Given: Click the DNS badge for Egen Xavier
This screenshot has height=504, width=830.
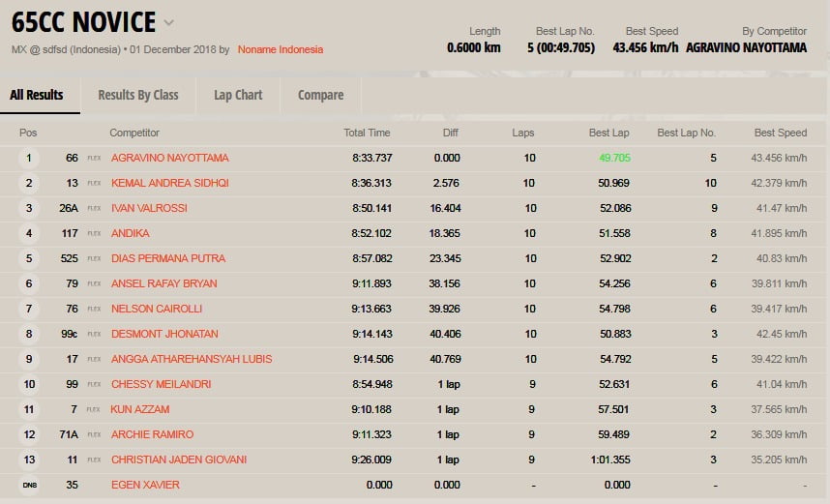Looking at the screenshot, I should (x=29, y=485).
